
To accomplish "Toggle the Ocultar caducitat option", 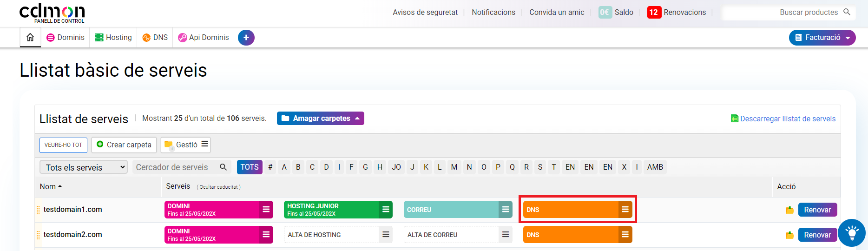I will (218, 187).
